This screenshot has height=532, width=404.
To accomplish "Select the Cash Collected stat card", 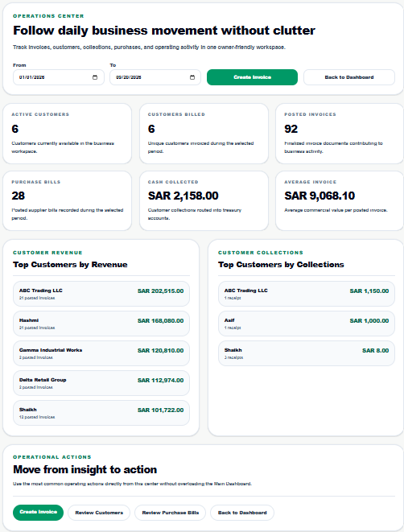I will (x=204, y=201).
